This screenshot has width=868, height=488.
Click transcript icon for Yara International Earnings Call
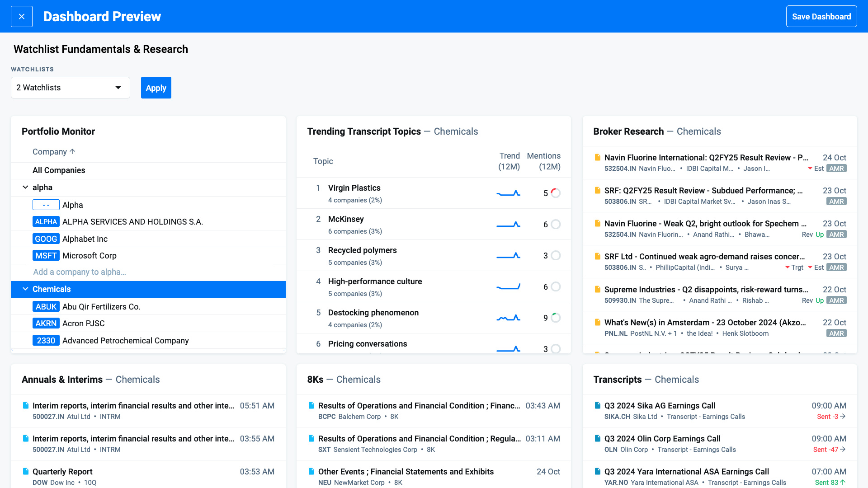click(x=597, y=471)
